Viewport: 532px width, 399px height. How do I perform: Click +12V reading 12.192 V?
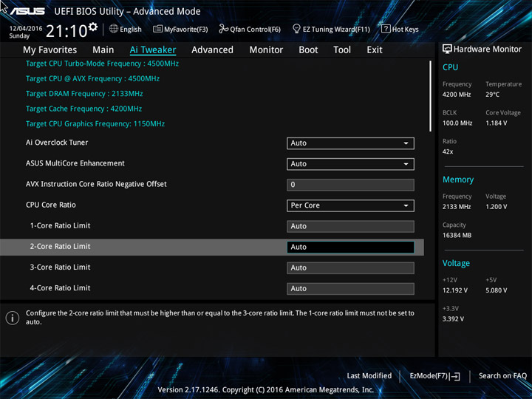click(454, 290)
